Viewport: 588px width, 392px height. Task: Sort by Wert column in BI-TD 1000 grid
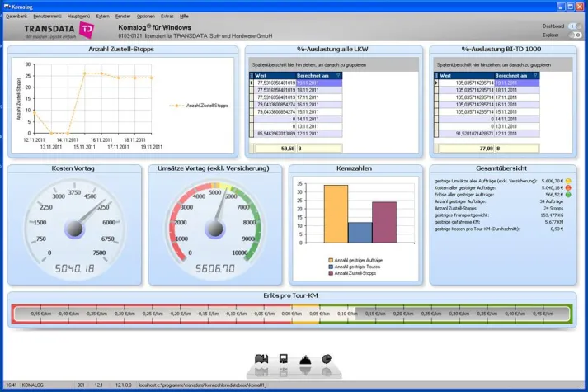[466, 76]
